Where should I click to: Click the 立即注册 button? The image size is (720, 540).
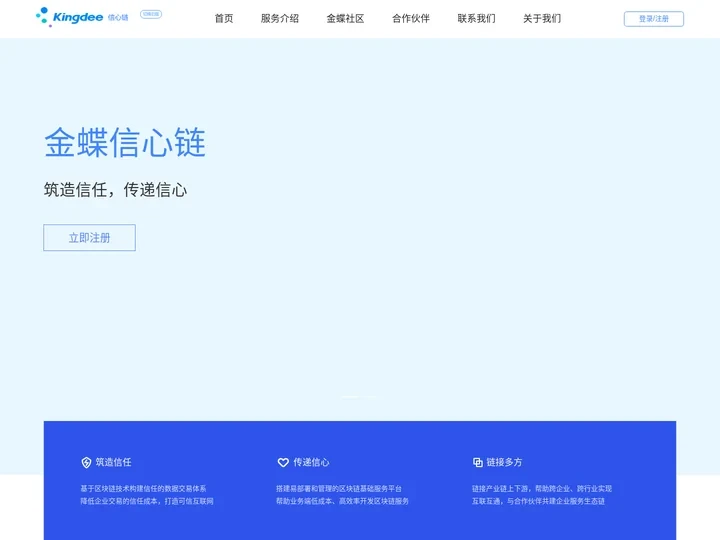tap(90, 237)
